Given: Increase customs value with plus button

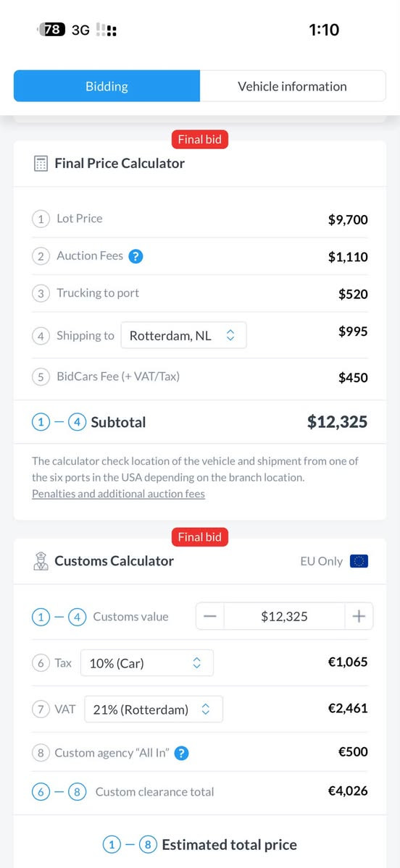Looking at the screenshot, I should tap(359, 616).
